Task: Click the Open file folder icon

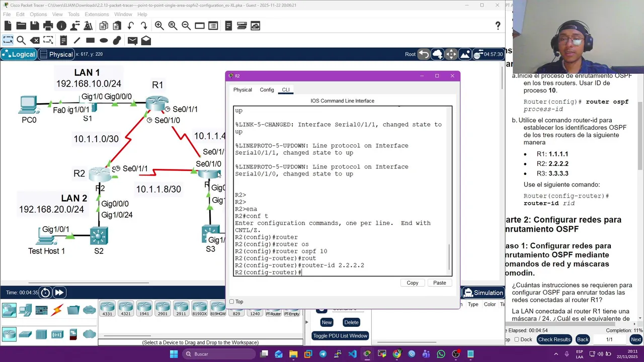Action: 21,26
